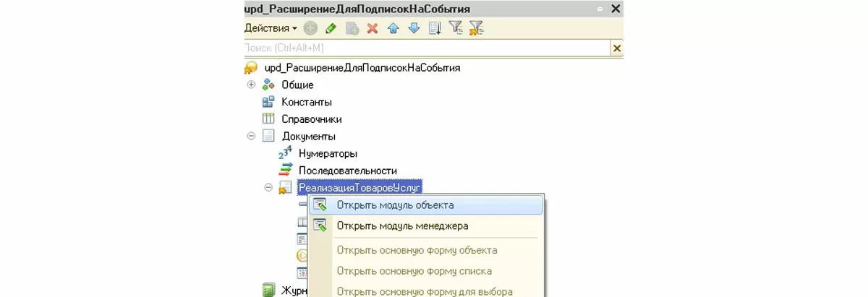The image size is (868, 297).
Task: Click the search field Поиск (Ctrl+Alt+M)
Action: [x=427, y=48]
